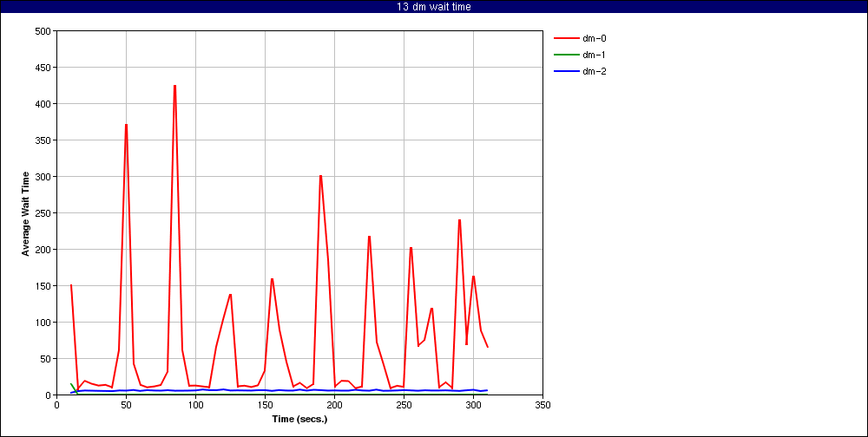Click the dm-0 peak near 225 seconds
The width and height of the screenshot is (868, 437).
[369, 237]
